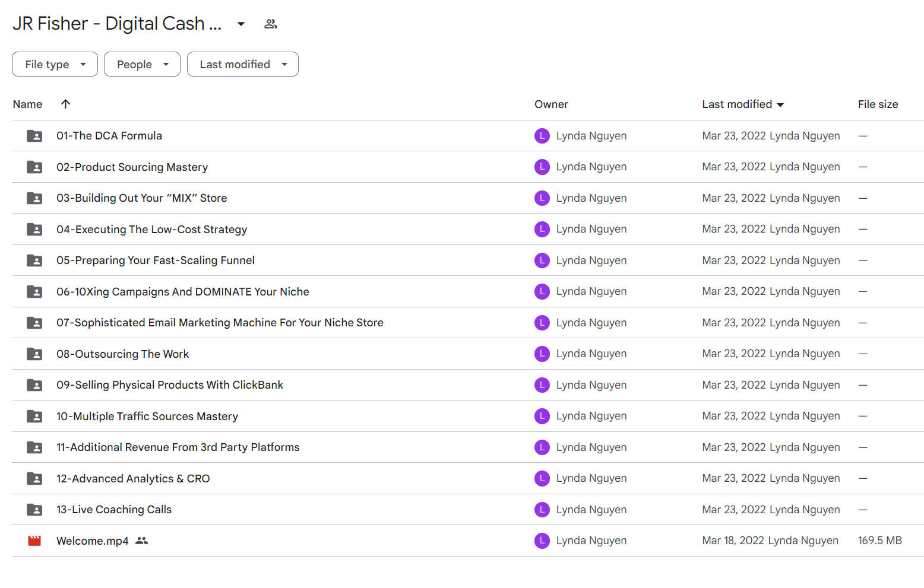The width and height of the screenshot is (924, 588).
Task: Click the folder icon for 11-Additional Revenue
Action: (34, 447)
